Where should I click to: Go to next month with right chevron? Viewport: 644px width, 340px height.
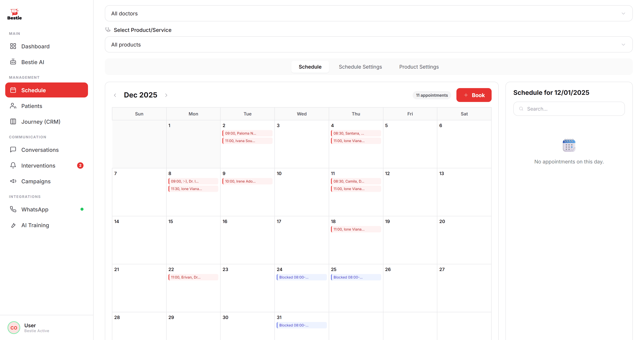point(166,95)
